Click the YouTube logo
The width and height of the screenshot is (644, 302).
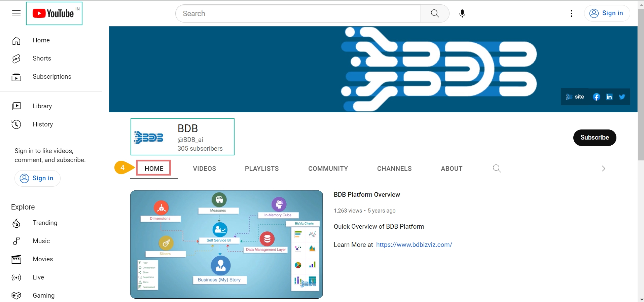tap(53, 13)
